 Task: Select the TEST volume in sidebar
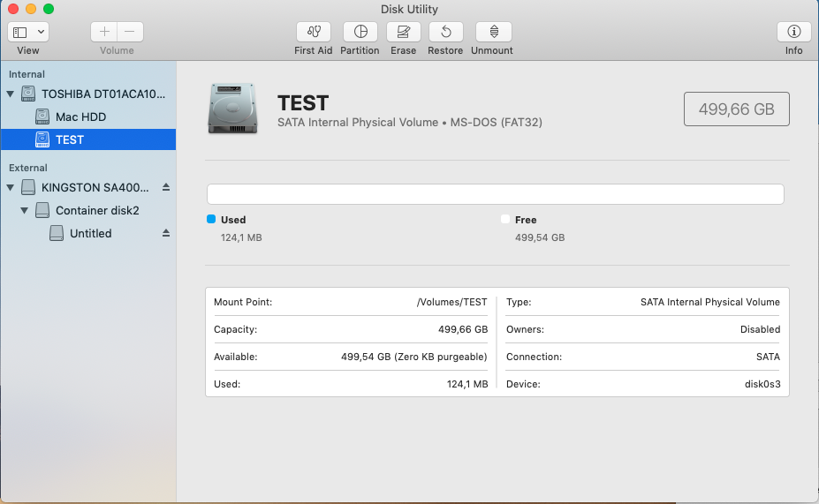click(88, 139)
